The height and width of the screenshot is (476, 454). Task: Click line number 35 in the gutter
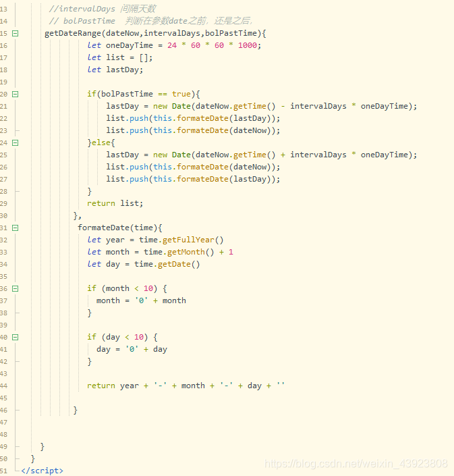(3, 276)
